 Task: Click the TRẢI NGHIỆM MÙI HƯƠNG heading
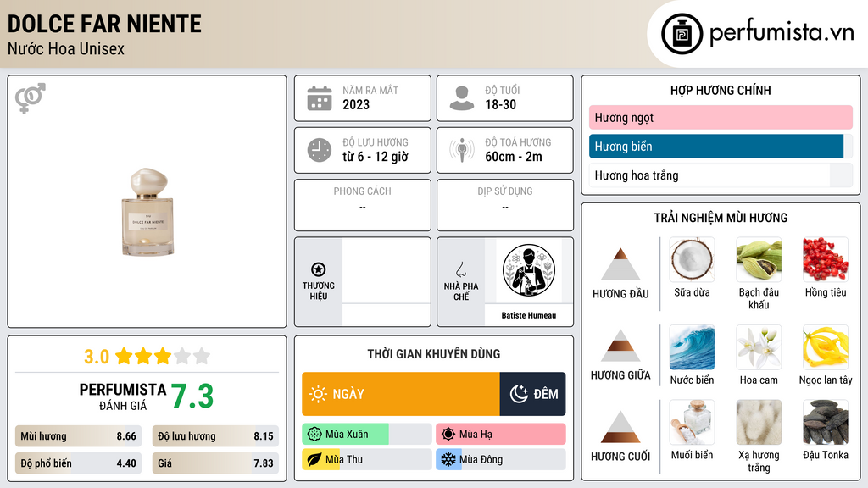tap(721, 218)
